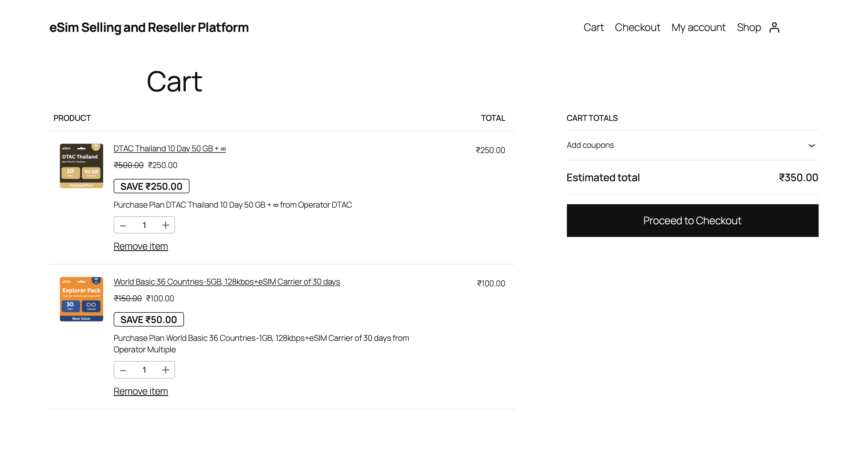
Task: Open the World Basic 36 Countries product link
Action: (227, 281)
